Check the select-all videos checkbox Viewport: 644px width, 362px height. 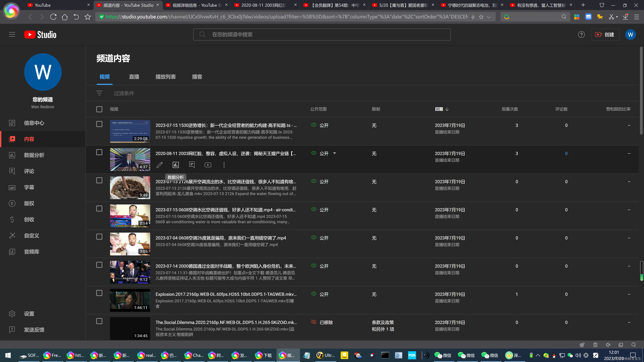click(x=99, y=109)
